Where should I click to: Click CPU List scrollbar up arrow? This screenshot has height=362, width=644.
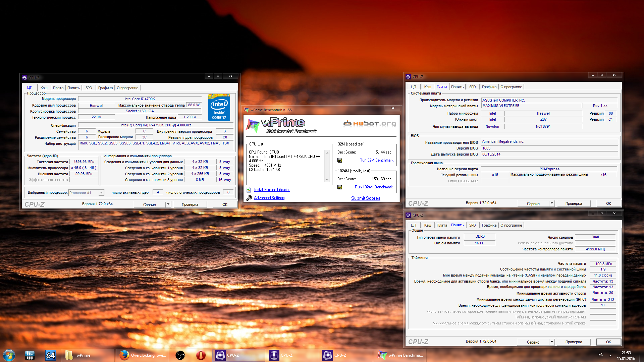coord(327,153)
